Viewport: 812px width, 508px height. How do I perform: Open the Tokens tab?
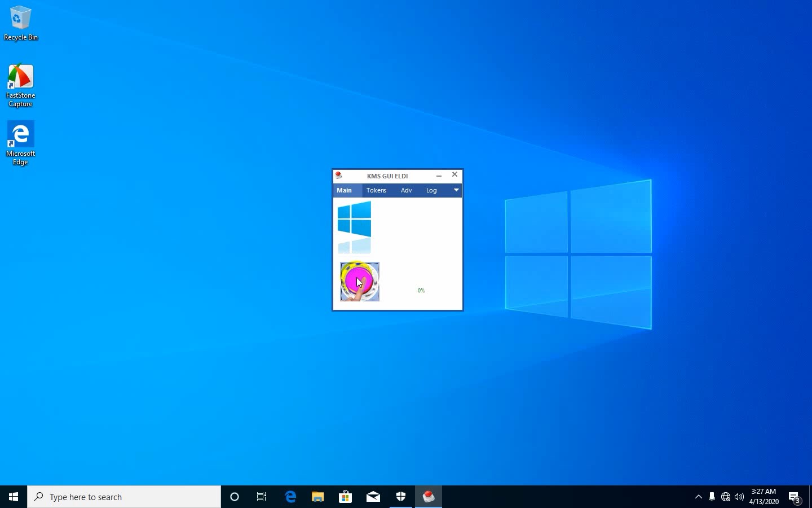click(376, 190)
